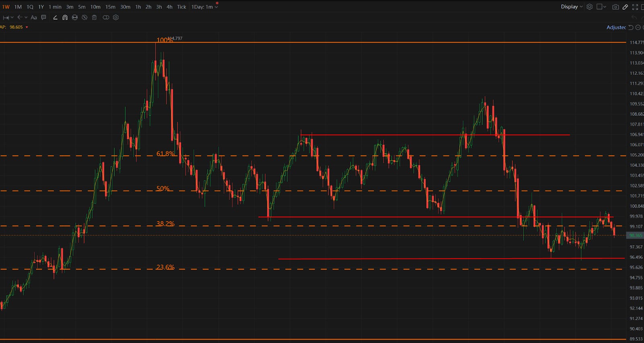
Task: Switch chart to 5m interval
Action: tap(82, 7)
